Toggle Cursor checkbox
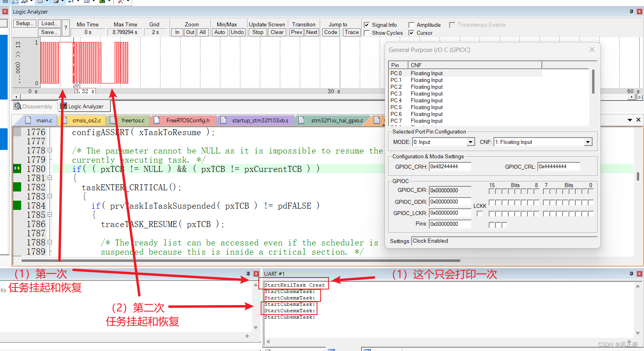The image size is (644, 351). 411,33
